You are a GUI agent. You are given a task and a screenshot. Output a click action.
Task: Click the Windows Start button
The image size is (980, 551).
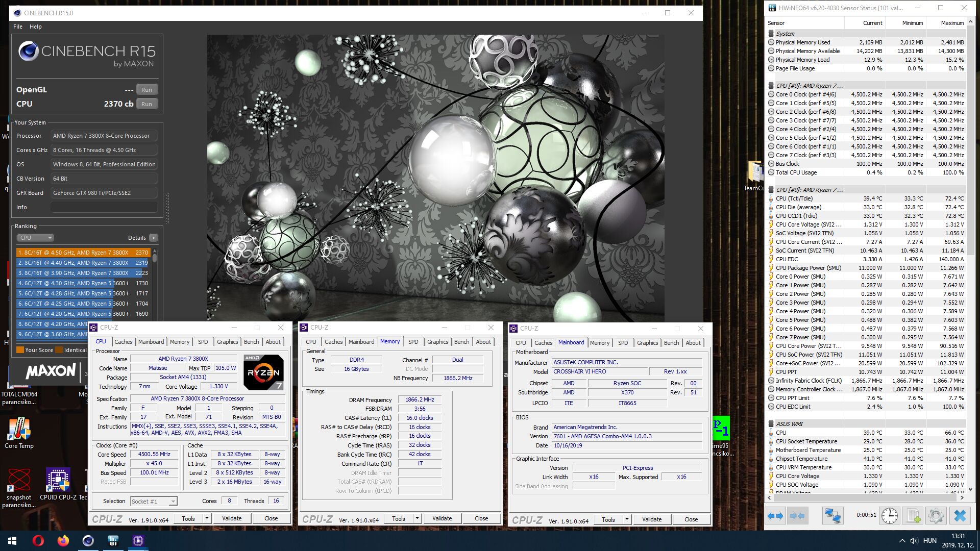(12, 540)
